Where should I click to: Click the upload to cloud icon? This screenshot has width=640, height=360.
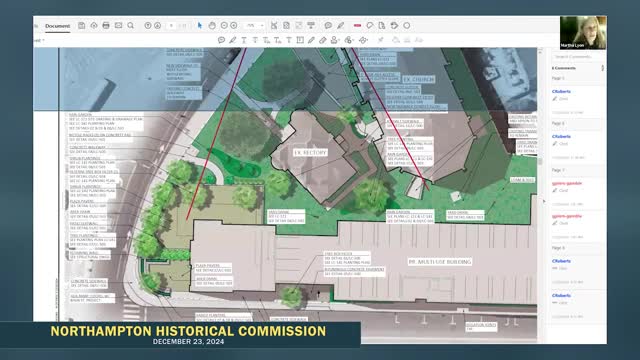[94, 25]
